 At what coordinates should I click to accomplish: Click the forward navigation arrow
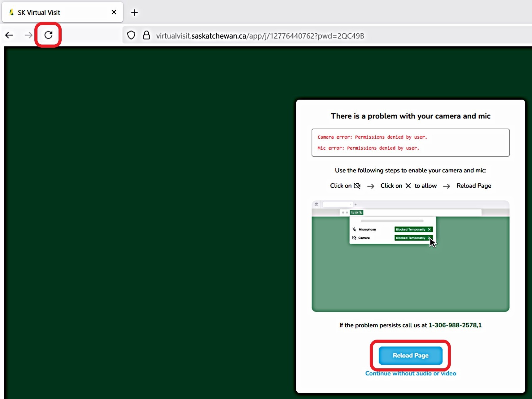(x=28, y=35)
